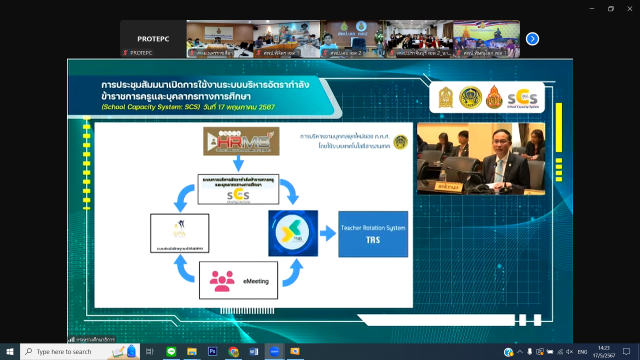Viewport: 640px width, 360px height.
Task: Switch to Google Chrome in the taskbar
Action: click(x=233, y=351)
